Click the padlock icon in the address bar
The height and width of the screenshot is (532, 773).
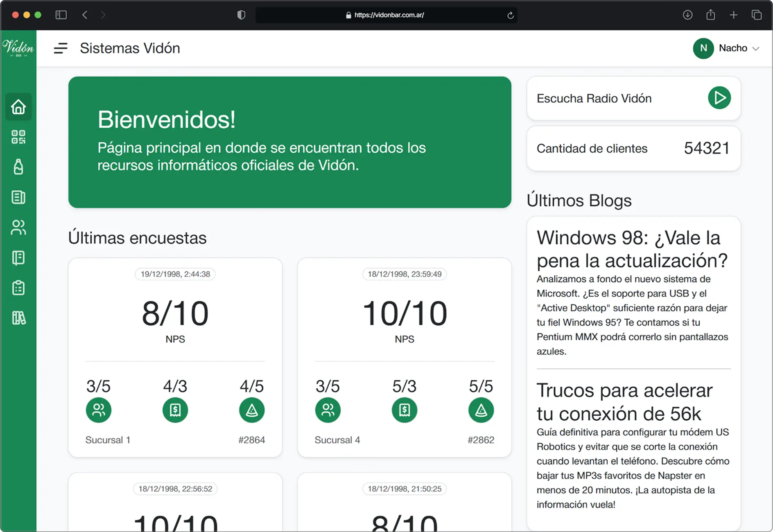pos(348,15)
